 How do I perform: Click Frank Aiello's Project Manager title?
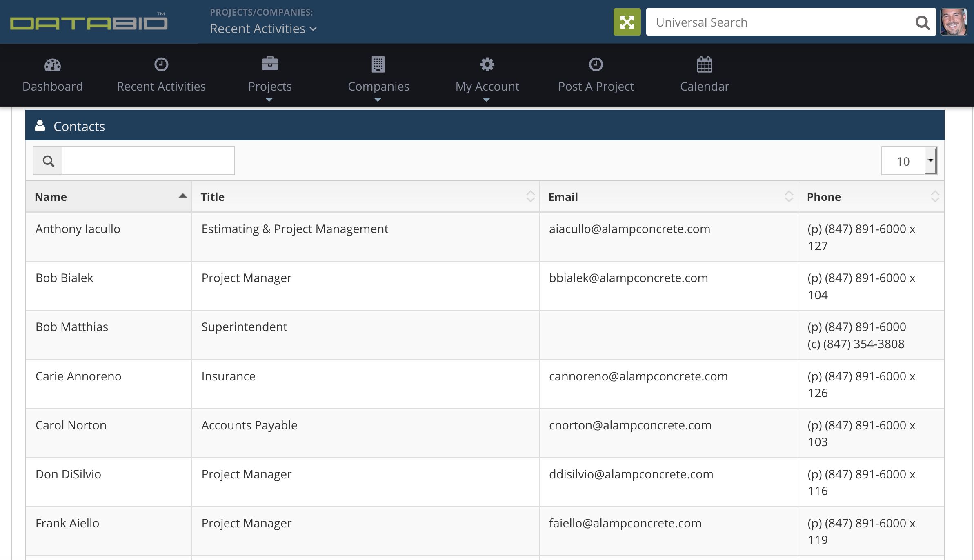pos(246,523)
